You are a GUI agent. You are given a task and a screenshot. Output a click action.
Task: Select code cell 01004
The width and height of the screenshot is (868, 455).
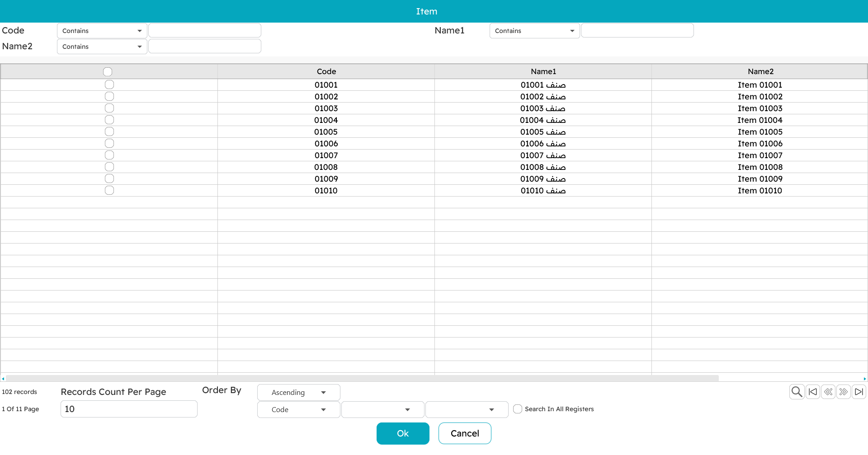point(326,120)
